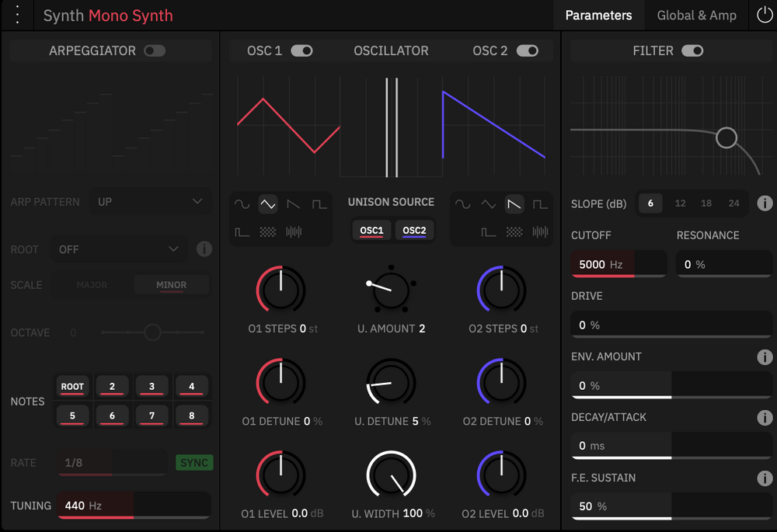Open the Arp Pattern dropdown

tap(150, 202)
